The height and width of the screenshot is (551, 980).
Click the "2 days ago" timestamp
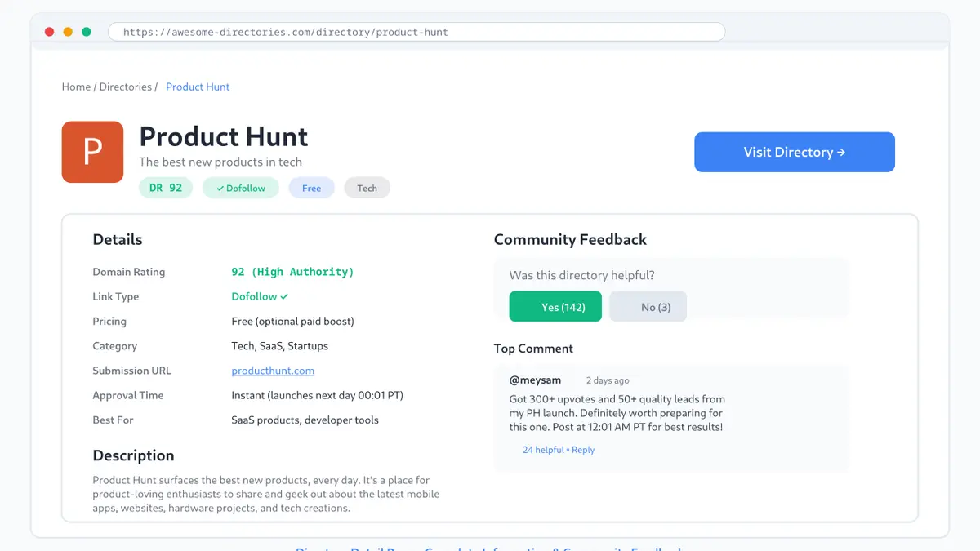(x=607, y=380)
